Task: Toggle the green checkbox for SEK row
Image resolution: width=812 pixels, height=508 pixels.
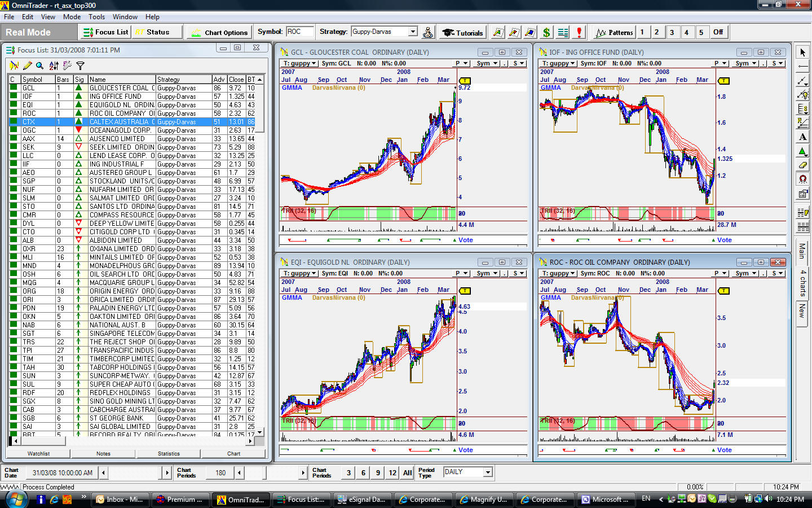Action: 13,147
